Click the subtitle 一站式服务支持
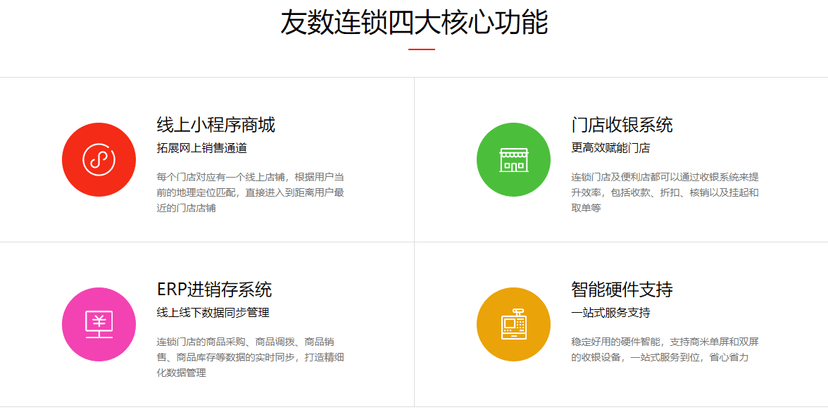828x420 pixels. click(610, 313)
